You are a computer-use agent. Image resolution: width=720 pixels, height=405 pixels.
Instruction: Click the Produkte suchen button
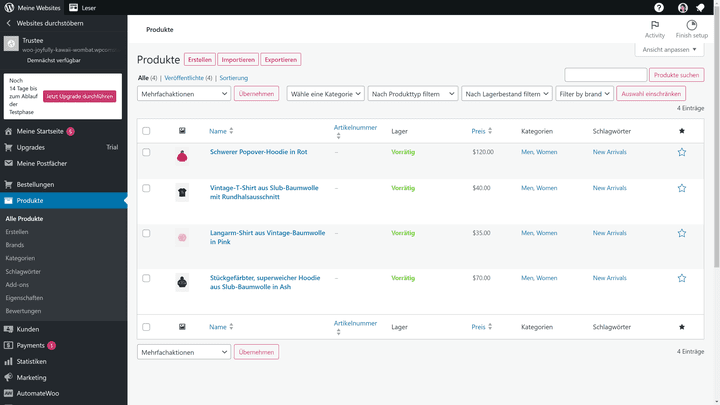676,75
